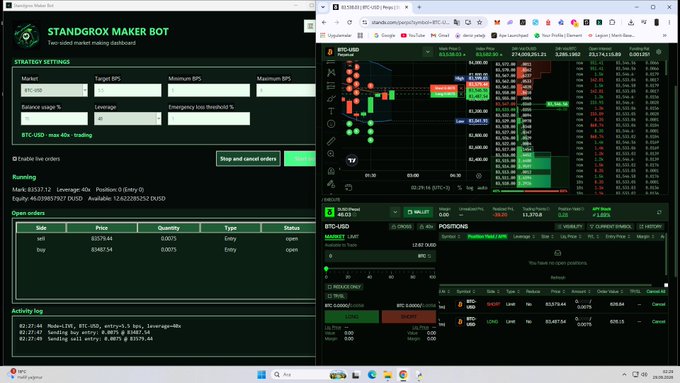Screen dimensions: 680x383
Task: Switch to the MARKET order tab
Action: 334,236
